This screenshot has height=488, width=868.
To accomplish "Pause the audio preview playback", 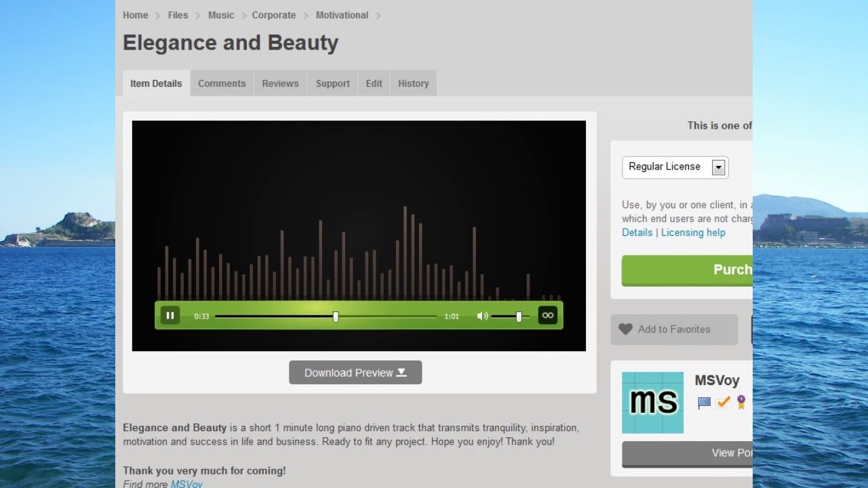I will [x=170, y=315].
